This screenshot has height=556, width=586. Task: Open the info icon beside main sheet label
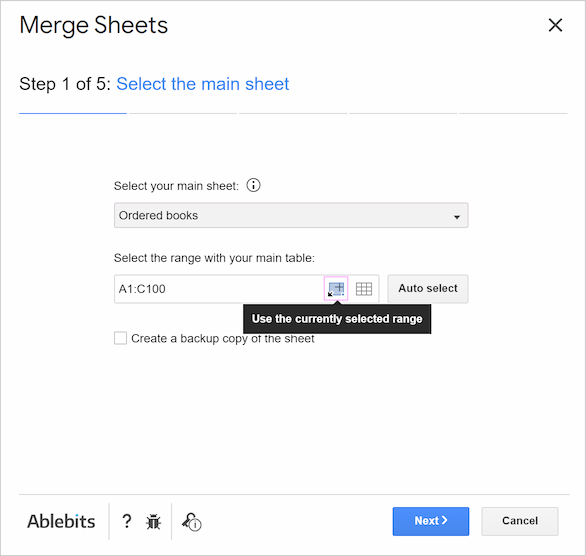point(253,185)
